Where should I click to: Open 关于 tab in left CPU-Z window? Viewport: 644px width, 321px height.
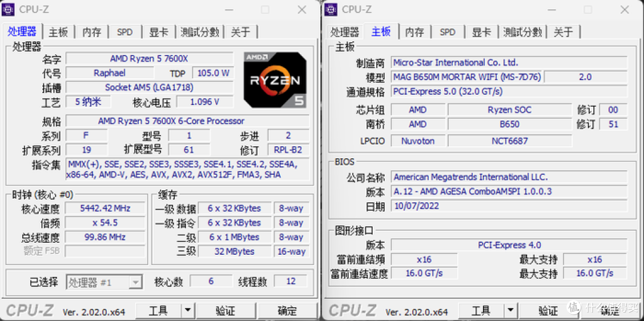(x=241, y=32)
